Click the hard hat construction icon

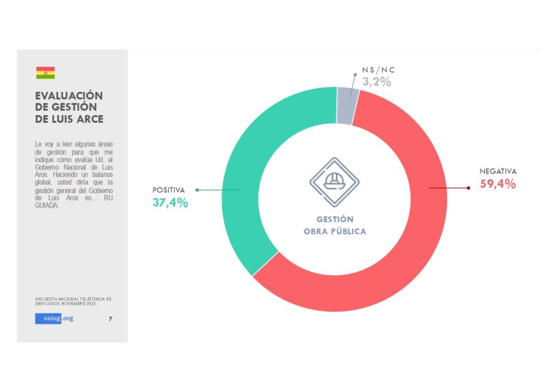click(334, 182)
